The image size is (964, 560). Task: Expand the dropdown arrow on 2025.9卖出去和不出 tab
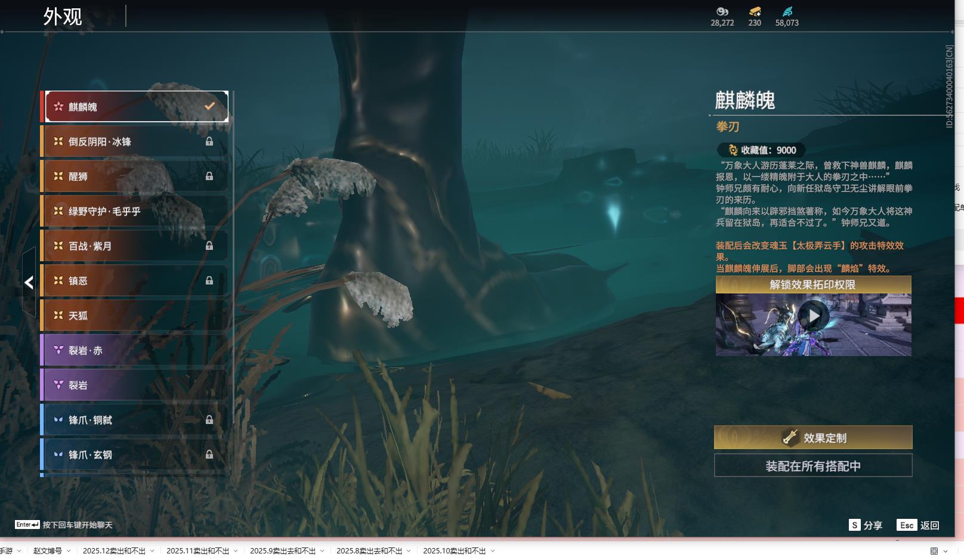tap(322, 550)
